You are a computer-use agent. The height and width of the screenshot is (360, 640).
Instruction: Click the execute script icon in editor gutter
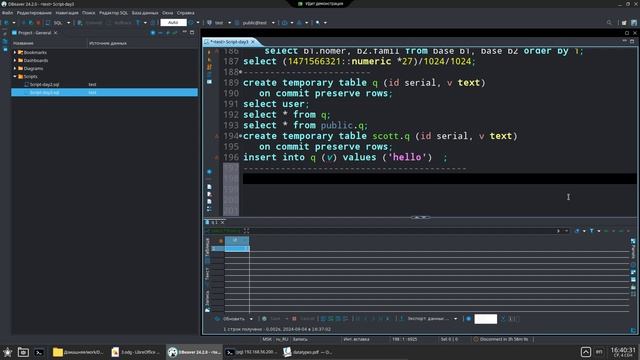click(209, 67)
